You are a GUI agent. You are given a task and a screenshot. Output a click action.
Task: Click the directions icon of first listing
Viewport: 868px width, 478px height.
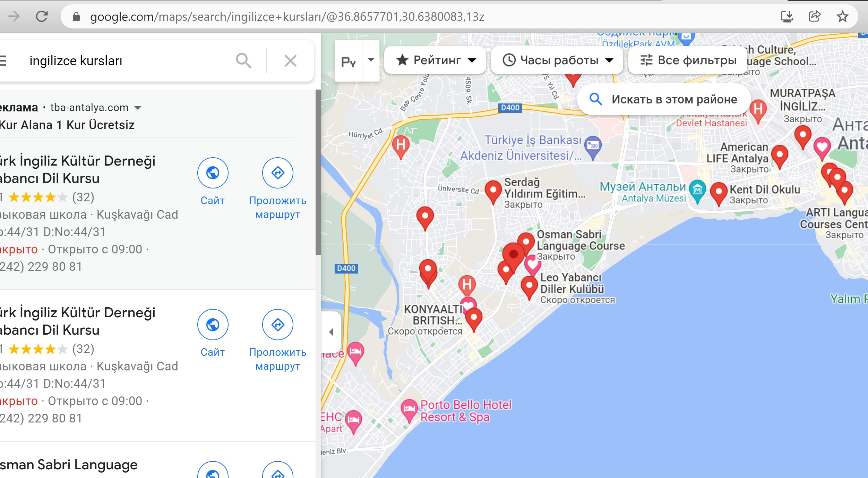277,173
